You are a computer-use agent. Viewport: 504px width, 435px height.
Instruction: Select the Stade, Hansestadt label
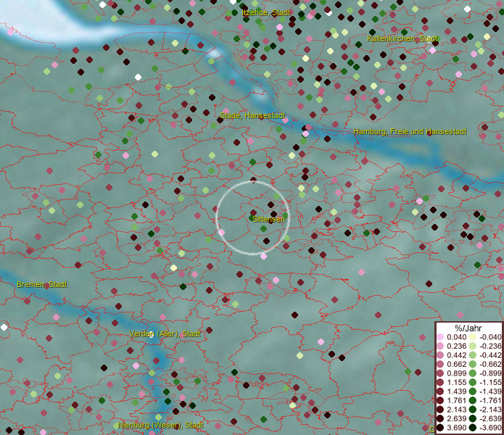point(252,115)
